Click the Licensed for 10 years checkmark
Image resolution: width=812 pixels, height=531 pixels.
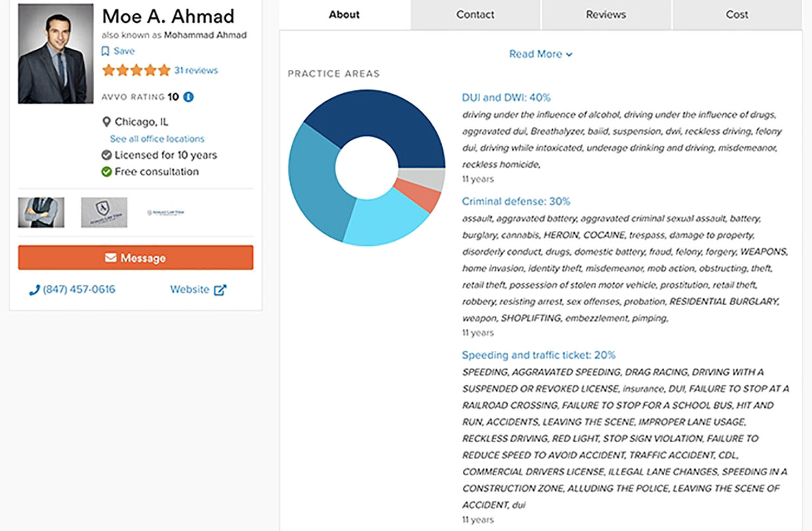click(x=107, y=155)
